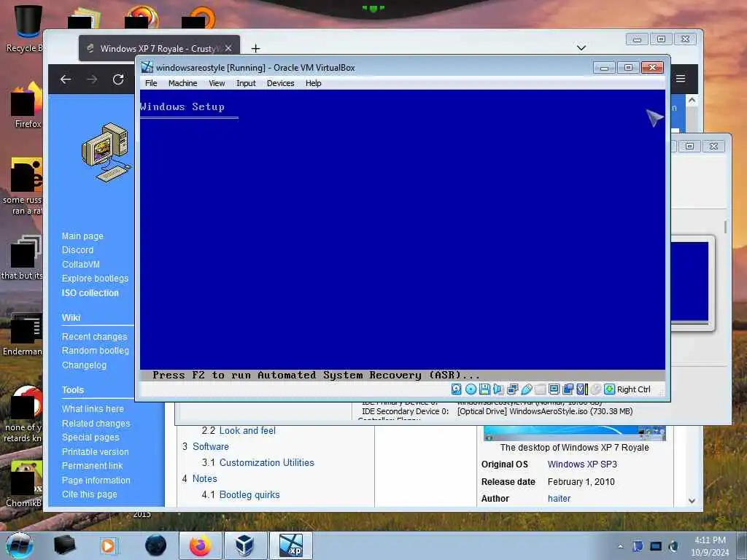The image size is (747, 560).
Task: Show hidden system tray icons
Action: click(620, 547)
